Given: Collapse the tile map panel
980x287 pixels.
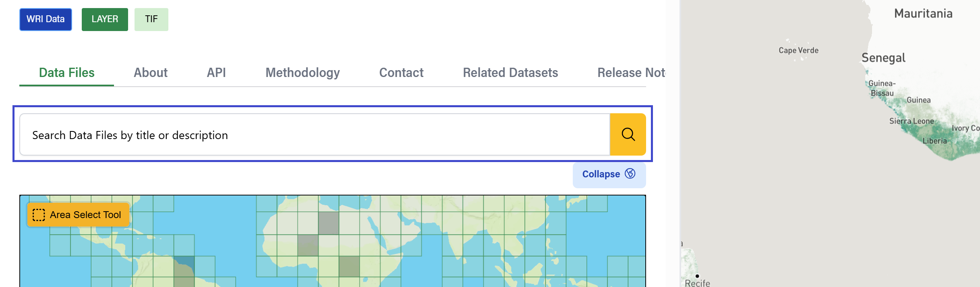Looking at the screenshot, I should (x=609, y=175).
